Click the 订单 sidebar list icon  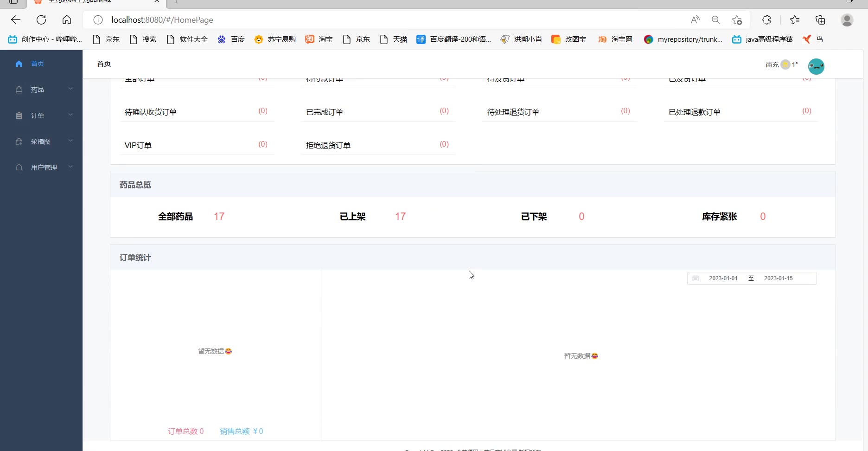(x=19, y=116)
